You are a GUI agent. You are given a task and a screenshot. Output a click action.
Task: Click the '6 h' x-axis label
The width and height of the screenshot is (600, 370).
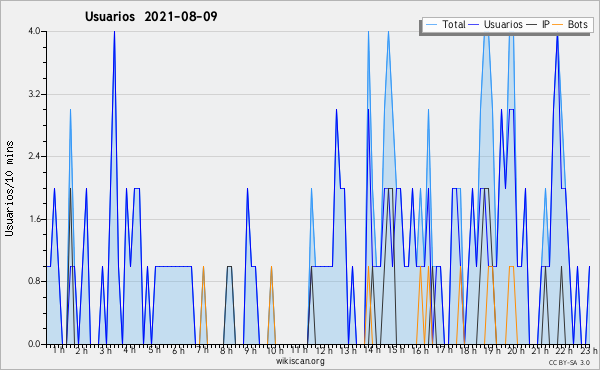click(x=178, y=350)
